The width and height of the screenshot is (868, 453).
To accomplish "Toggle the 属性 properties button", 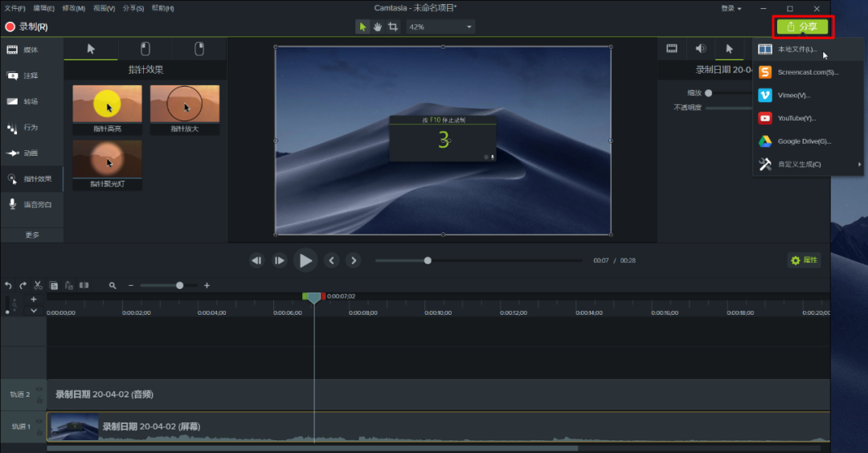I will point(804,260).
